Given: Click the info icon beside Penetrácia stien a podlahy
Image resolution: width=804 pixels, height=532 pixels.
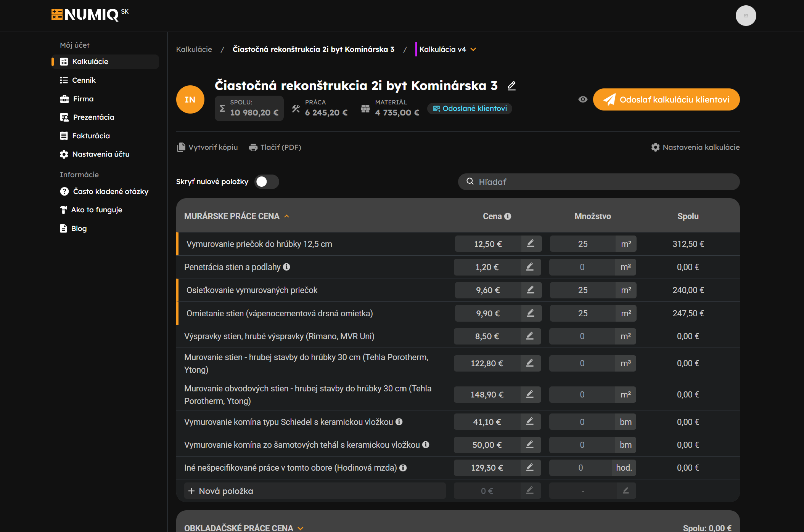Looking at the screenshot, I should click(286, 267).
